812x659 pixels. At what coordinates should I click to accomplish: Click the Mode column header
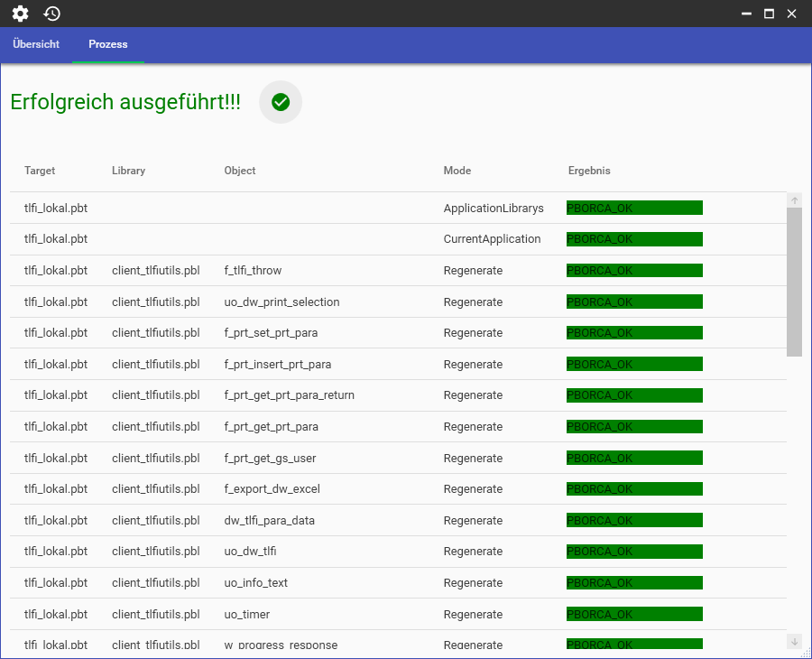pos(457,171)
